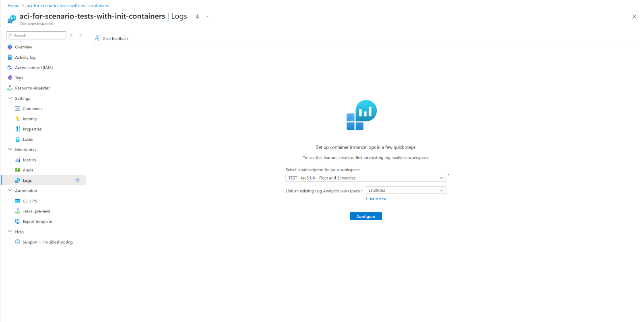Click the Identity key icon

pos(18,119)
